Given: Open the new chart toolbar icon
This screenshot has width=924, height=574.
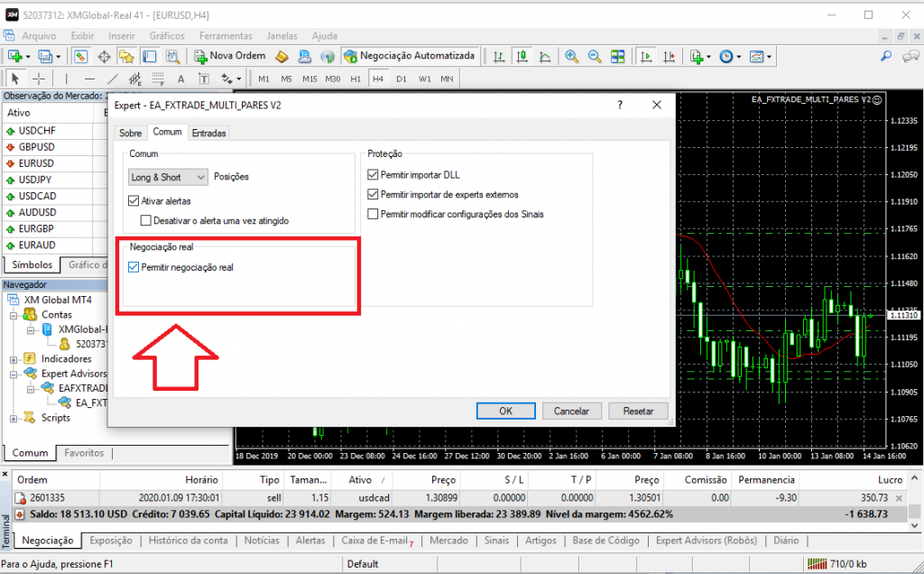Looking at the screenshot, I should pyautogui.click(x=14, y=57).
